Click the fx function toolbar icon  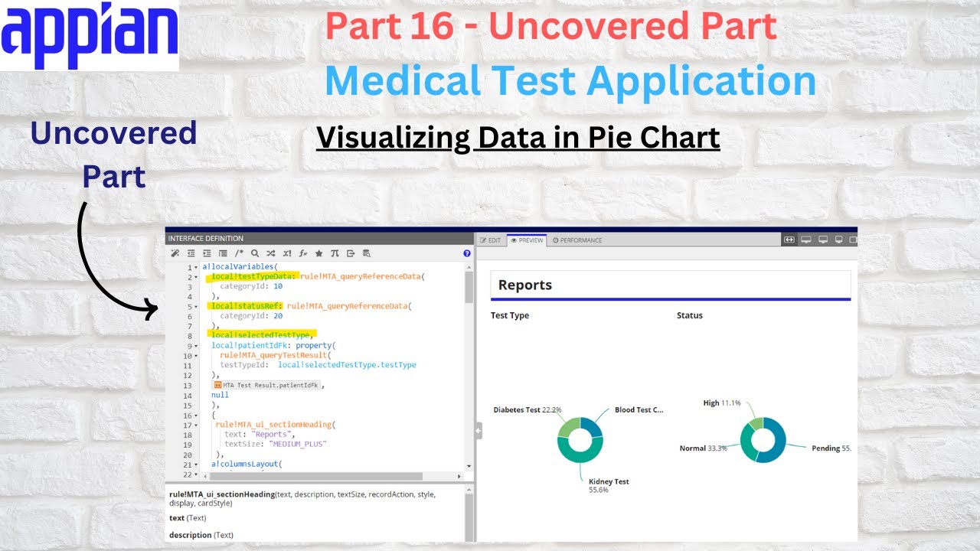click(302, 253)
